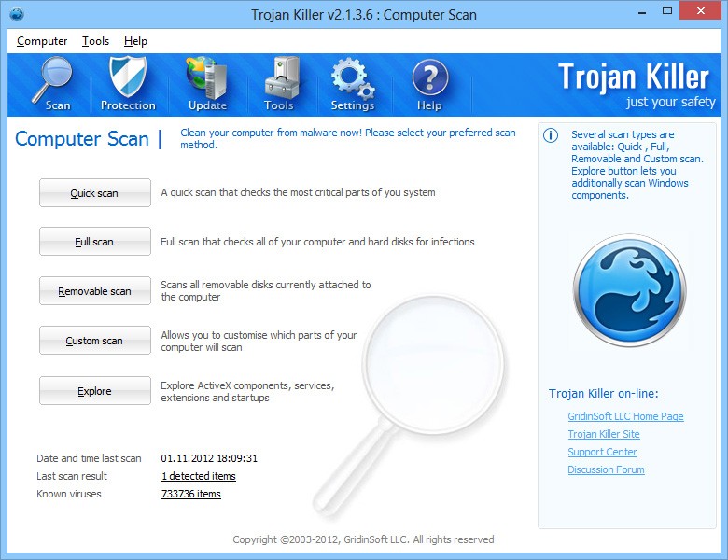The height and width of the screenshot is (560, 728).
Task: Open the 733736 items known viruses link
Action: click(x=190, y=494)
